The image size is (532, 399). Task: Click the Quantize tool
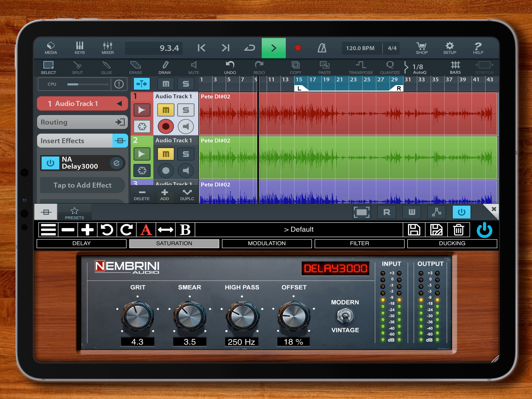(x=390, y=68)
